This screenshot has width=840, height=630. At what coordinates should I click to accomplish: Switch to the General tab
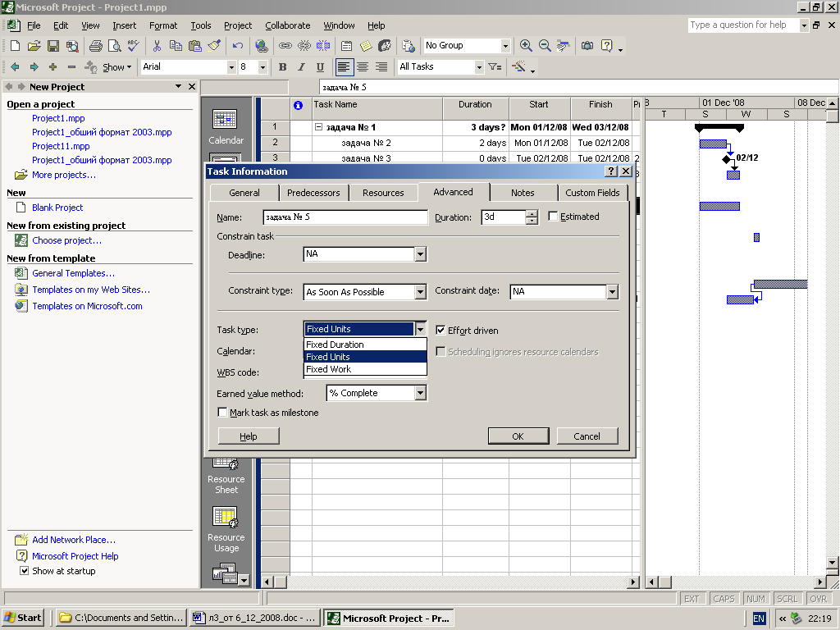tap(244, 193)
